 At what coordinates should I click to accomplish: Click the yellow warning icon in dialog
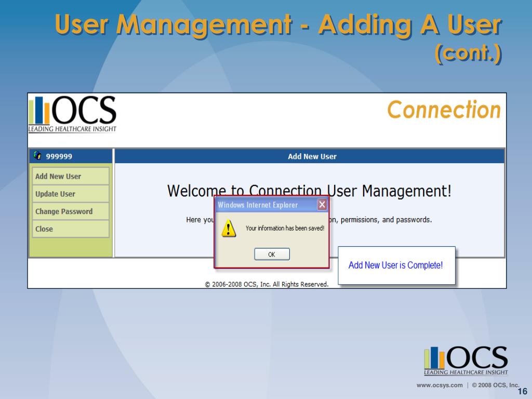click(x=229, y=228)
